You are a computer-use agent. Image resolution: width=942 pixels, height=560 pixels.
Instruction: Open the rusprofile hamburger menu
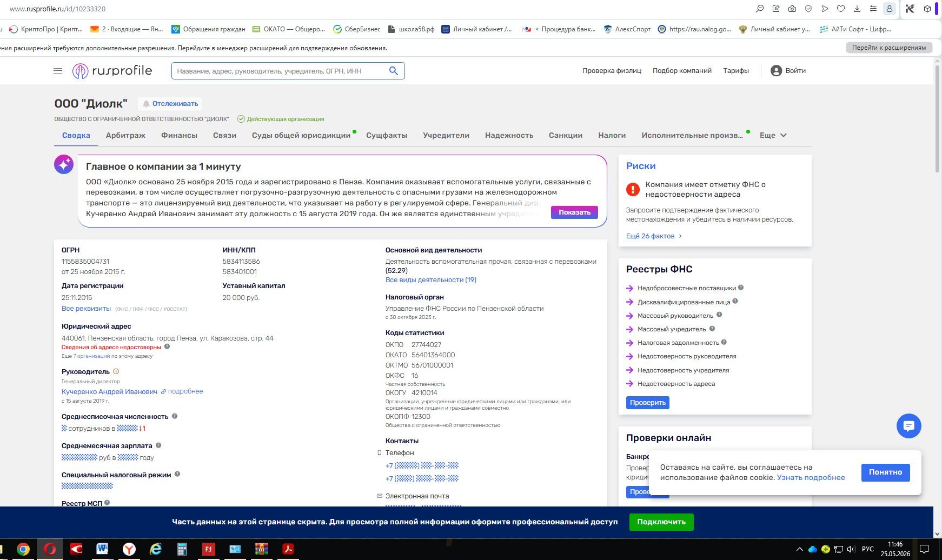tap(58, 71)
